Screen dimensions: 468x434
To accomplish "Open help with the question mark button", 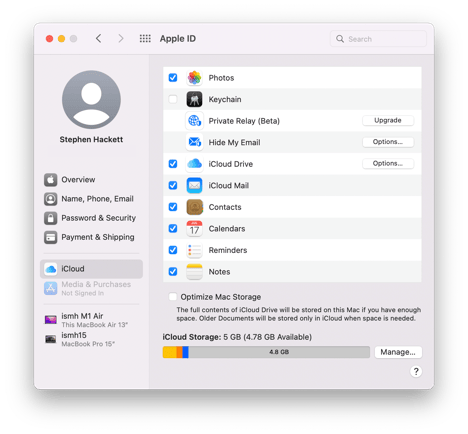I will [x=416, y=371].
